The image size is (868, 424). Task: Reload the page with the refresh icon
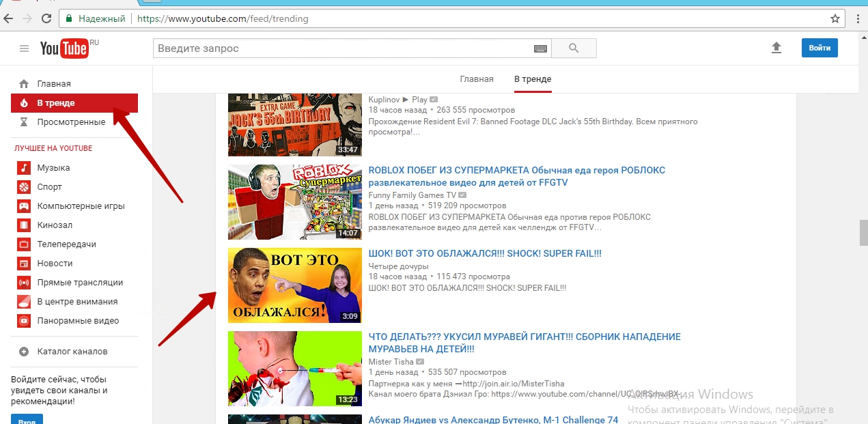pyautogui.click(x=46, y=18)
